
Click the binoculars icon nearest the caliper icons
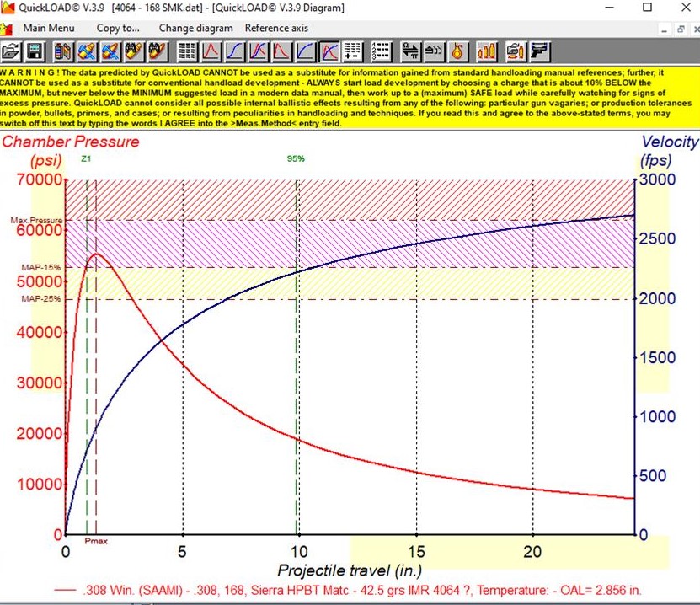(x=134, y=51)
